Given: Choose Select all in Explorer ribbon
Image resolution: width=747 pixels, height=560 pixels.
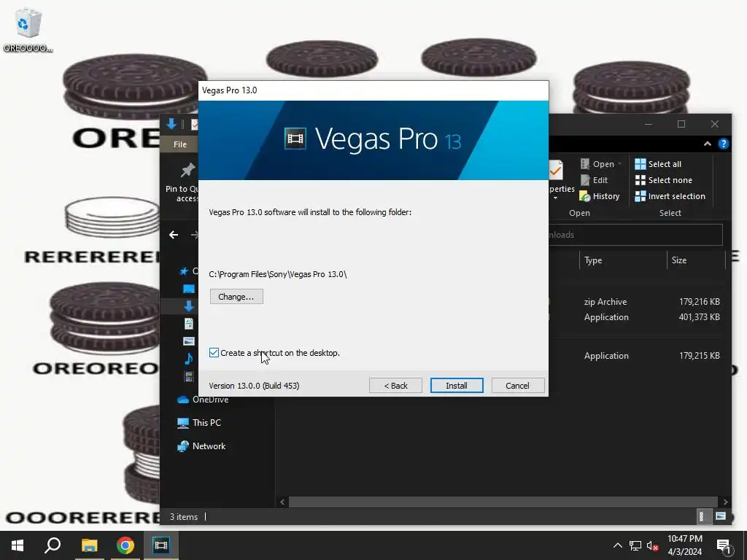Looking at the screenshot, I should (658, 164).
